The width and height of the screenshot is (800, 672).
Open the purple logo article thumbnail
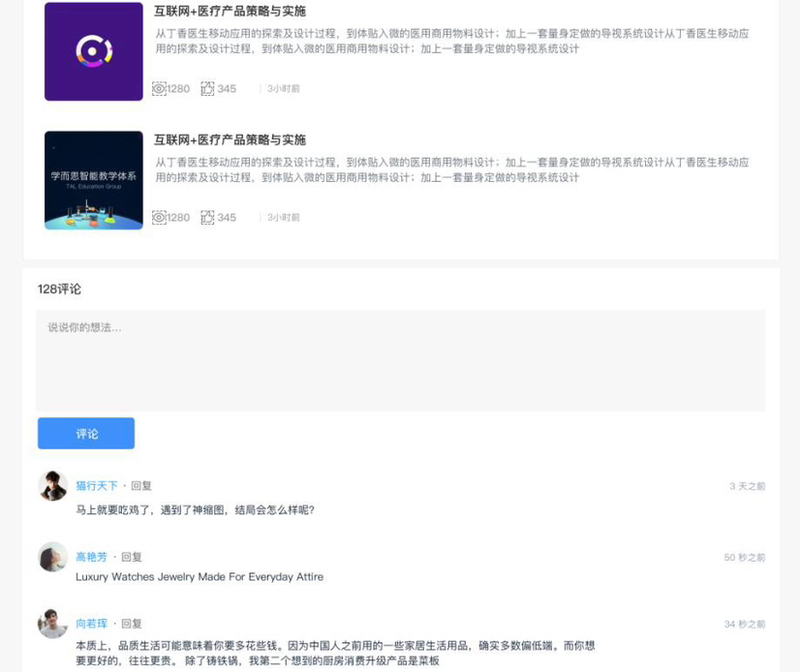[93, 52]
